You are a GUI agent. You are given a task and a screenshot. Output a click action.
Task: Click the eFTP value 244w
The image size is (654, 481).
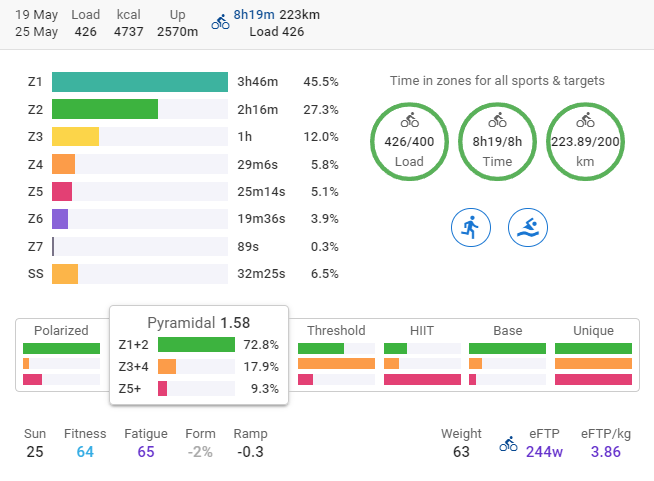[544, 452]
